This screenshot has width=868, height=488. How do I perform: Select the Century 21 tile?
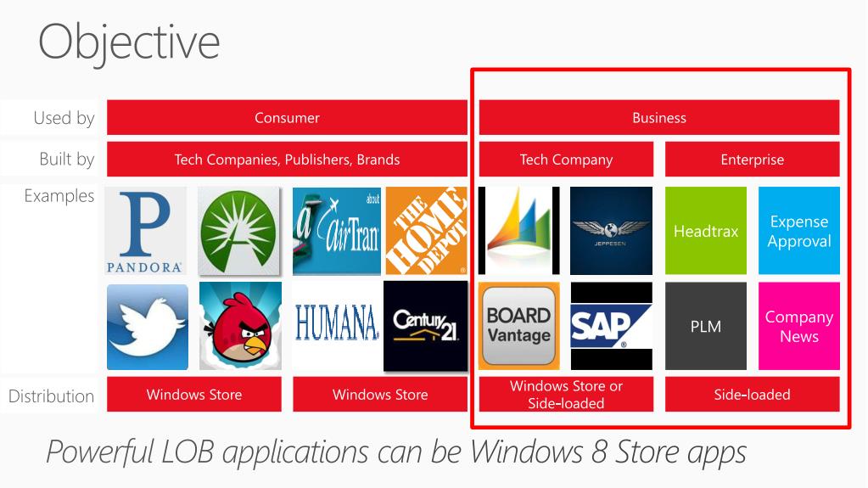426,326
